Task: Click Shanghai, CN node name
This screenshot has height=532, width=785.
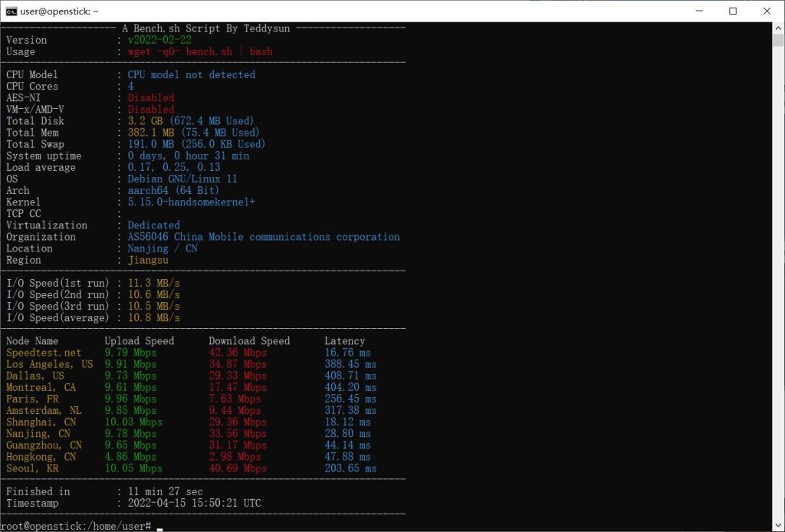Action: coord(41,422)
